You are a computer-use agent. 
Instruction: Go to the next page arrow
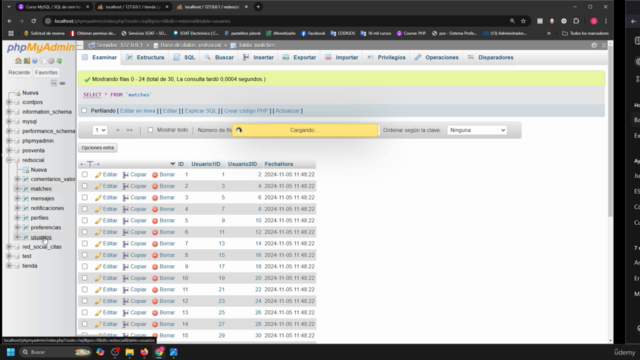118,130
